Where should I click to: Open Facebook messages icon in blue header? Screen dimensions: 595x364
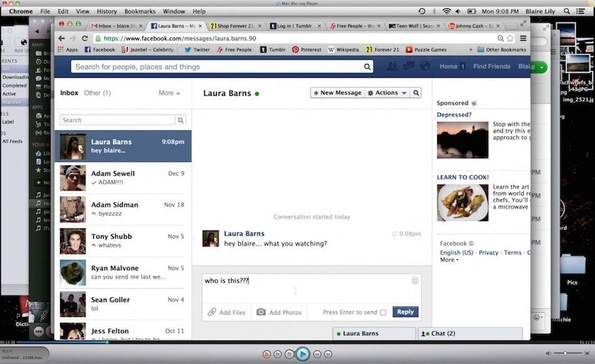pyautogui.click(x=408, y=66)
